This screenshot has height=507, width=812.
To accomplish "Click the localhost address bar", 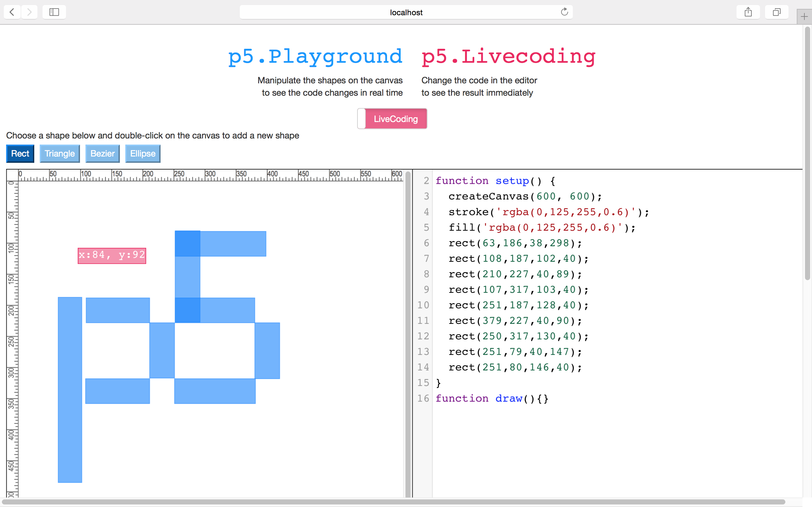I will coord(406,12).
